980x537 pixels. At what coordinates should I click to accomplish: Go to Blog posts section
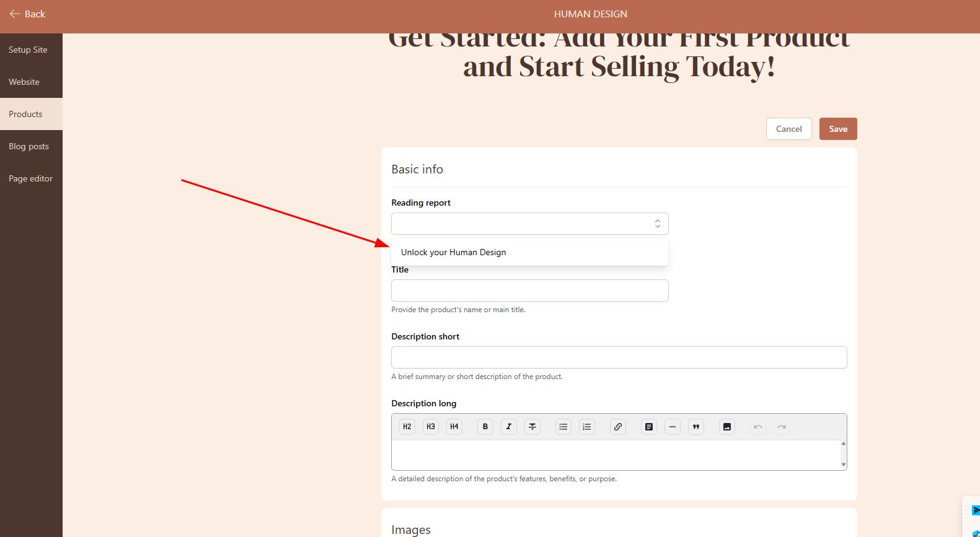click(x=29, y=146)
